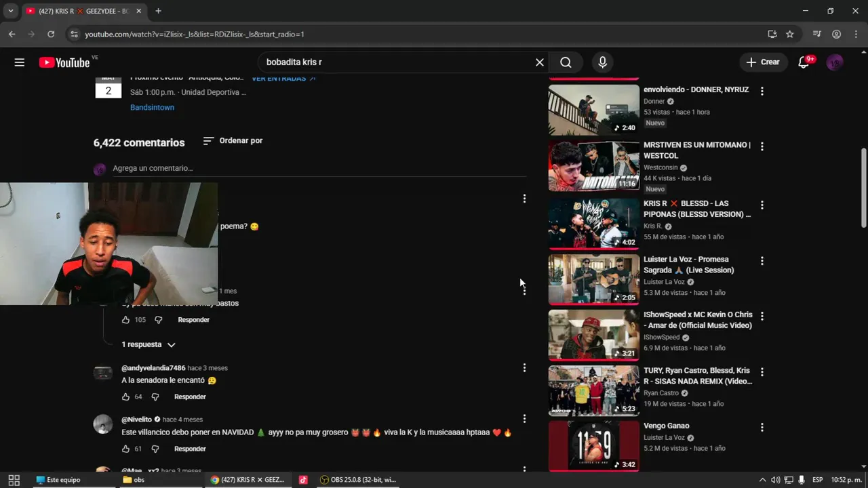The width and height of the screenshot is (868, 488).
Task: Open the Windows Start button
Action: point(14,480)
